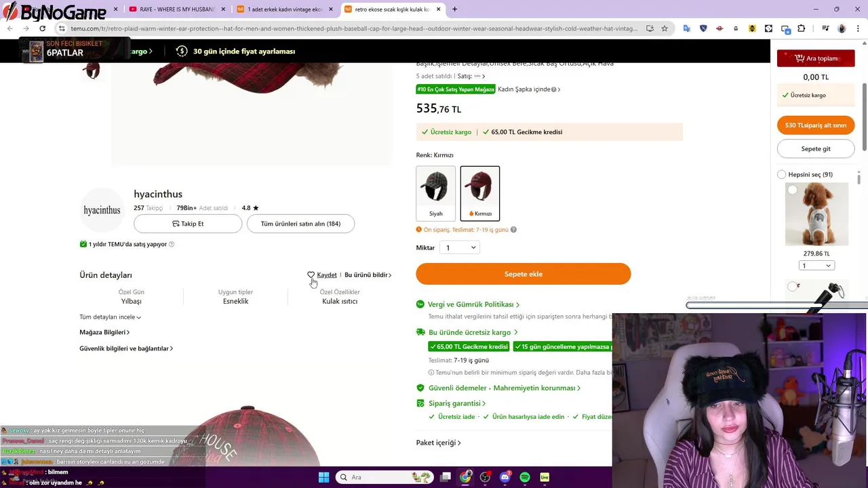Expand Mağaza Bilgileri section
The image size is (868, 488).
(104, 332)
